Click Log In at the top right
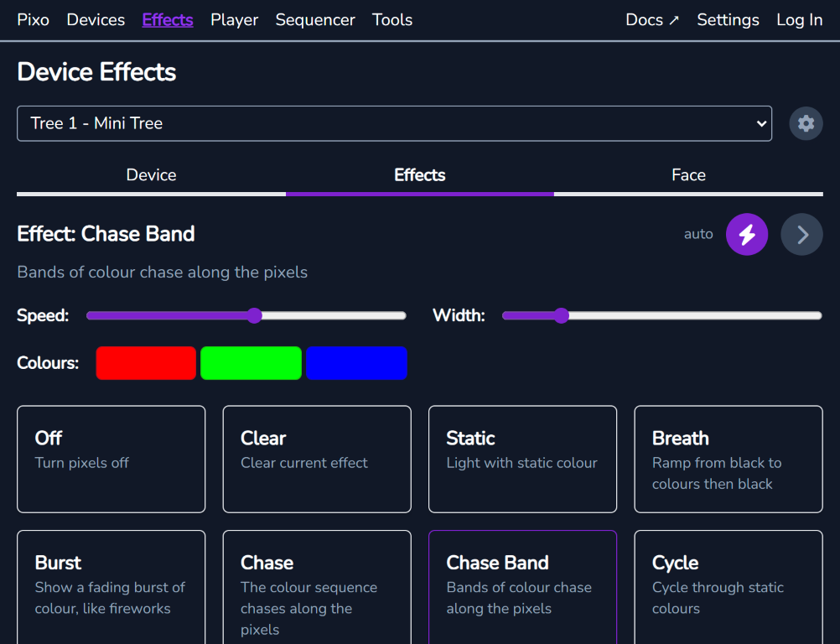 (x=799, y=19)
